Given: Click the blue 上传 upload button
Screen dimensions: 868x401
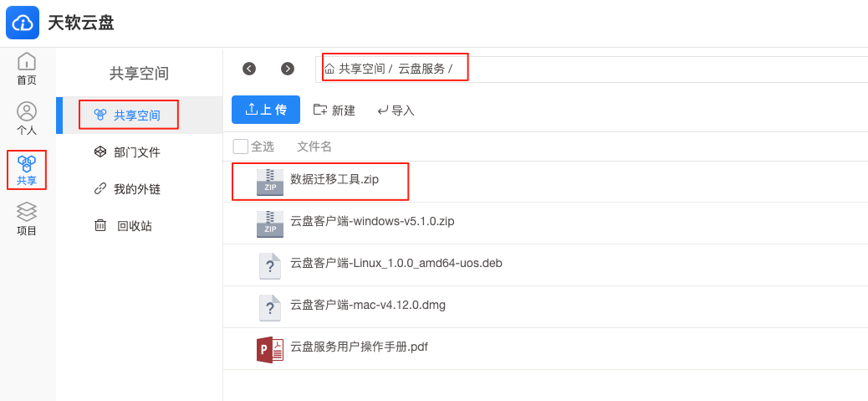Looking at the screenshot, I should tap(266, 110).
